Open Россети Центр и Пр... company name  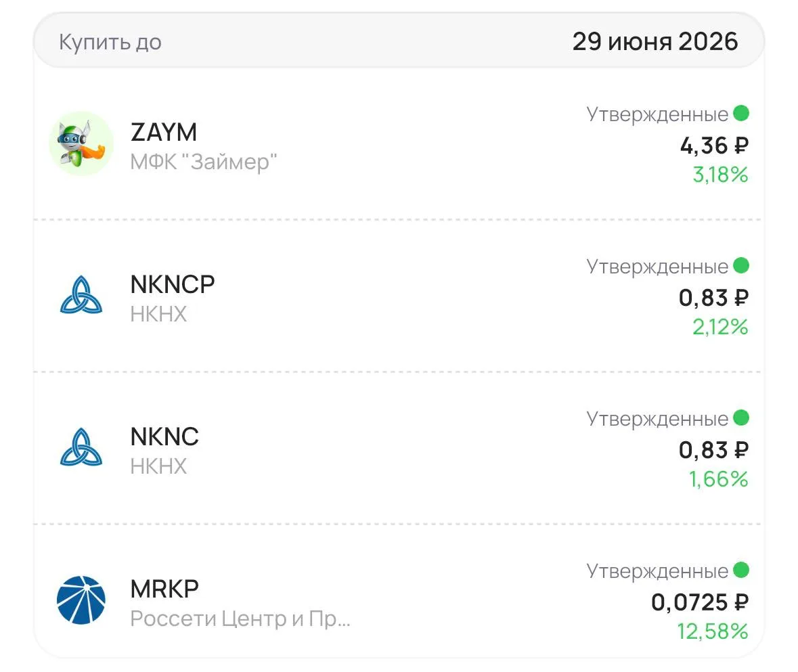[x=240, y=619]
